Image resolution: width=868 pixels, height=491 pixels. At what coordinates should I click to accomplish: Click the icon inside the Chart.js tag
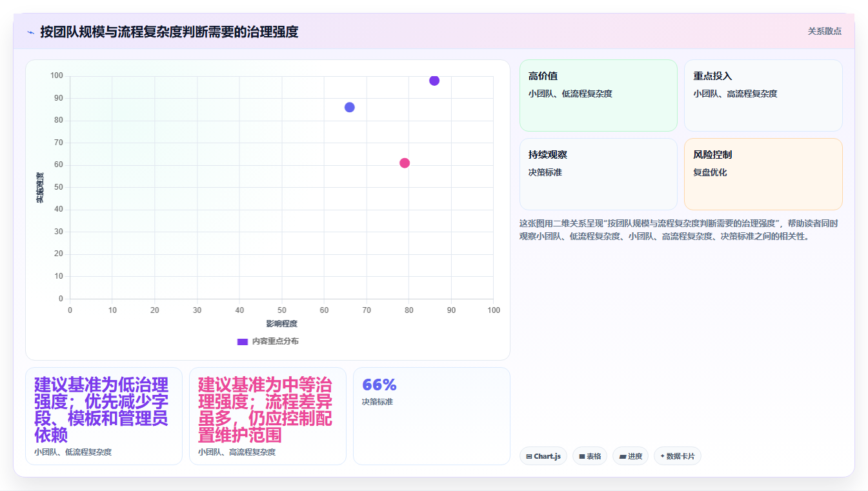[x=529, y=456]
